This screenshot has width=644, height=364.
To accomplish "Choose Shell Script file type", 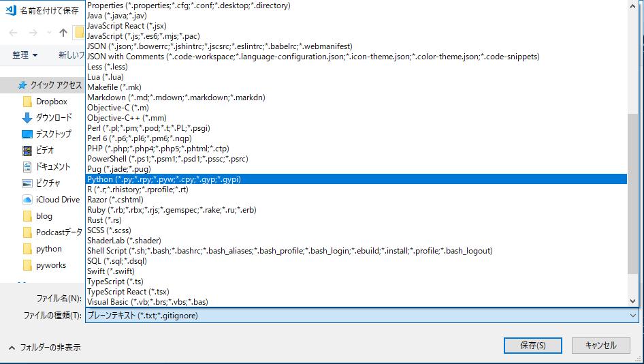I will [356, 251].
